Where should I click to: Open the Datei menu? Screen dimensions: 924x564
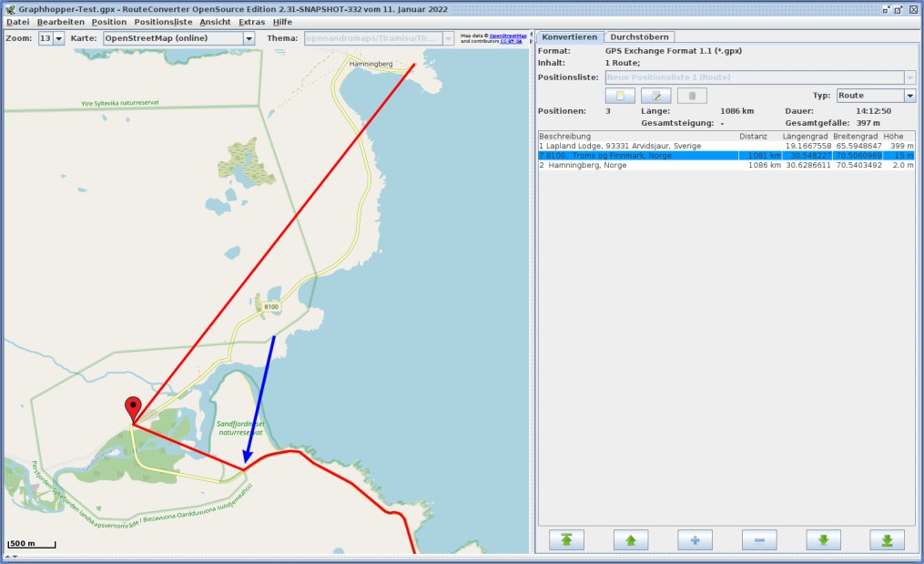[x=17, y=22]
